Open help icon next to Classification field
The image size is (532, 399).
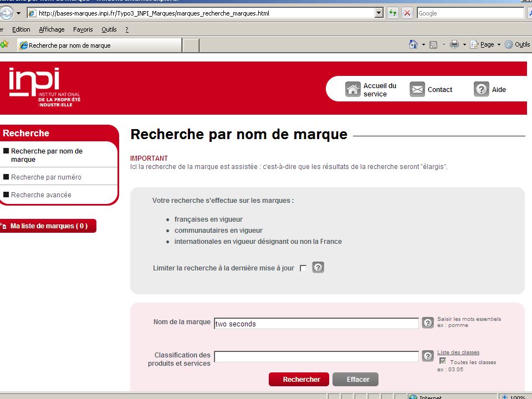(x=427, y=356)
